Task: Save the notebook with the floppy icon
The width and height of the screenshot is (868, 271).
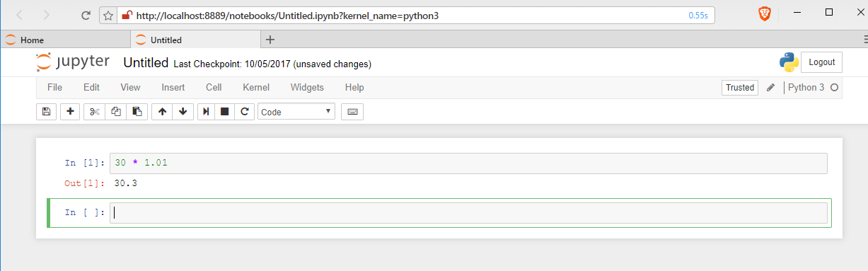Action: click(46, 112)
